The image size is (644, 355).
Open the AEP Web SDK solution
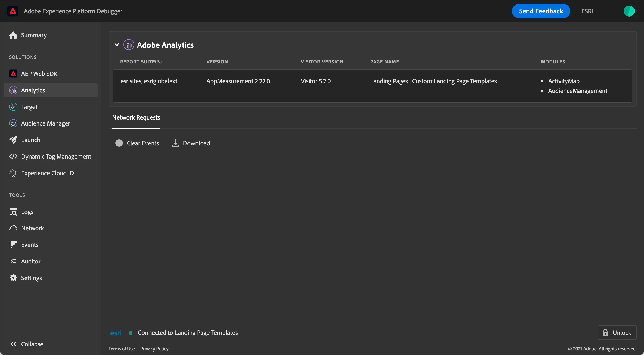[39, 74]
